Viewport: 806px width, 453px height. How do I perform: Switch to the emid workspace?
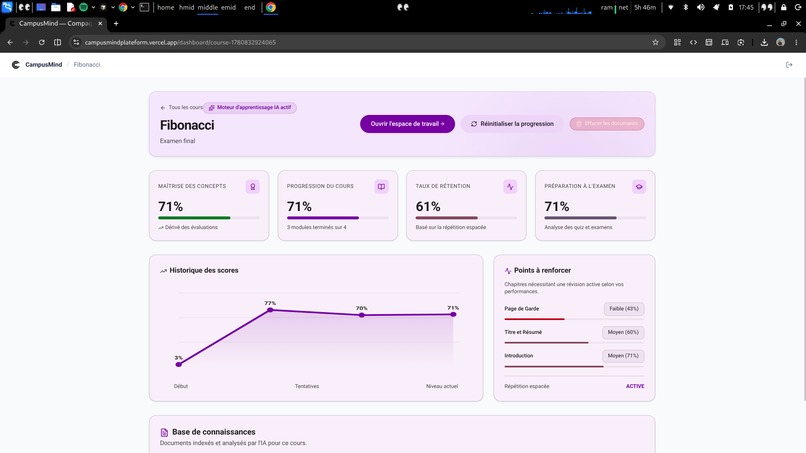click(228, 7)
